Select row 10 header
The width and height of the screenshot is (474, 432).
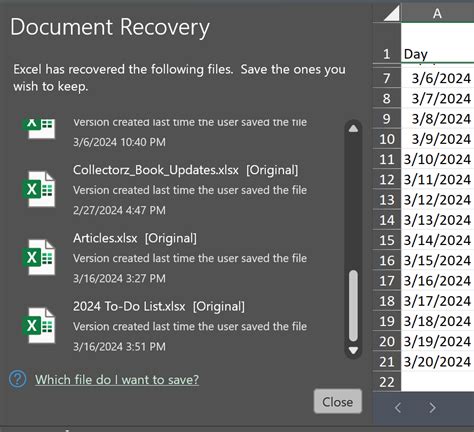(x=387, y=139)
